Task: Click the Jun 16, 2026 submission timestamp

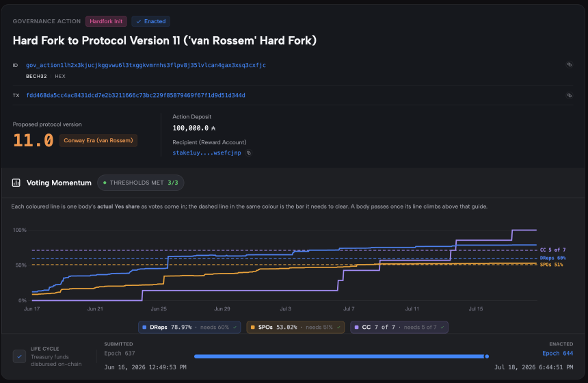Action: (145, 367)
